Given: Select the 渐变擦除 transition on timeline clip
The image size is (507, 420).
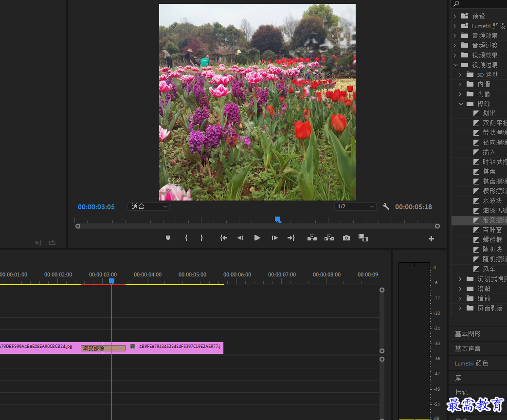Looking at the screenshot, I should point(103,348).
